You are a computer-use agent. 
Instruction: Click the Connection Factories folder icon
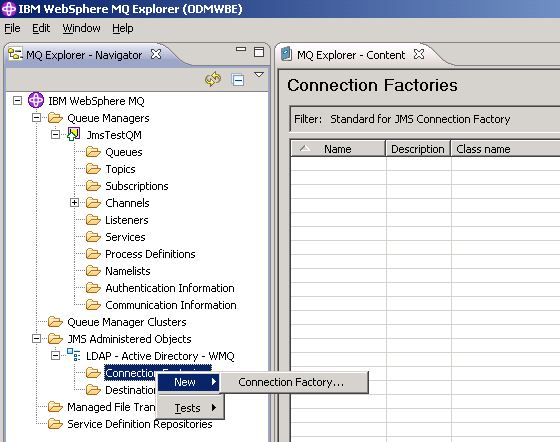tap(93, 373)
